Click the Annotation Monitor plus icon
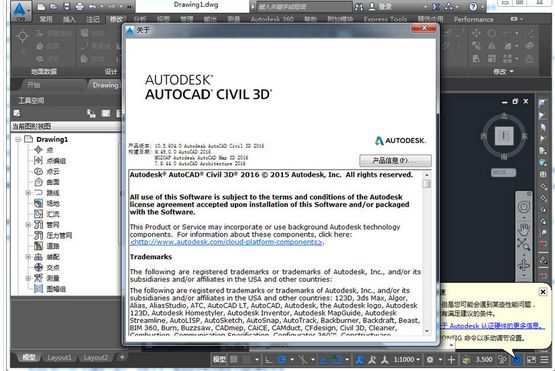The height and width of the screenshot is (371, 555). coord(451,360)
